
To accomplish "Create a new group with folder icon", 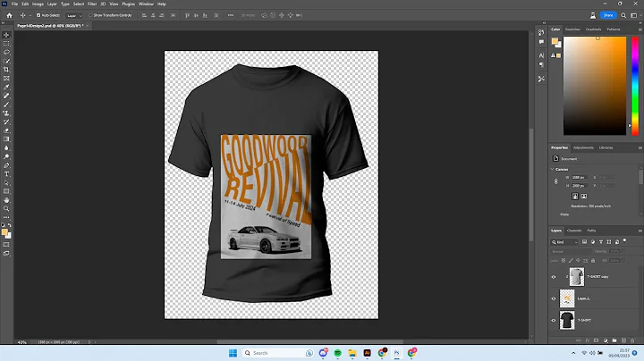I will click(614, 340).
